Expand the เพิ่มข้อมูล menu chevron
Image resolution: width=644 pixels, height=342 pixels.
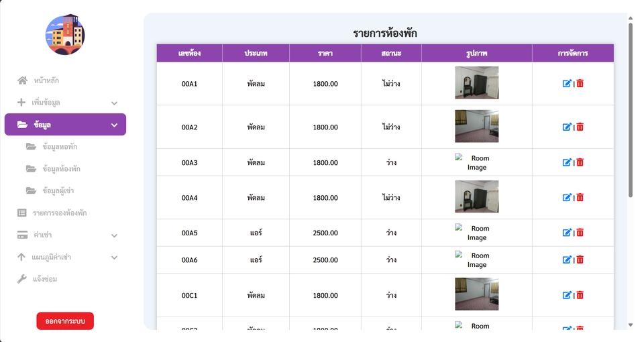point(114,103)
